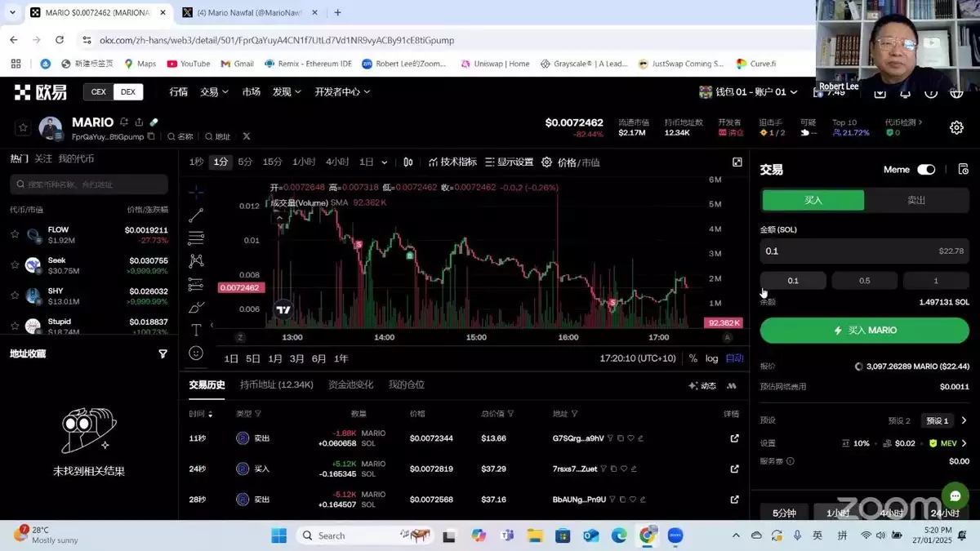Switch exchange mode to DEX
The image size is (980, 551).
(x=128, y=92)
